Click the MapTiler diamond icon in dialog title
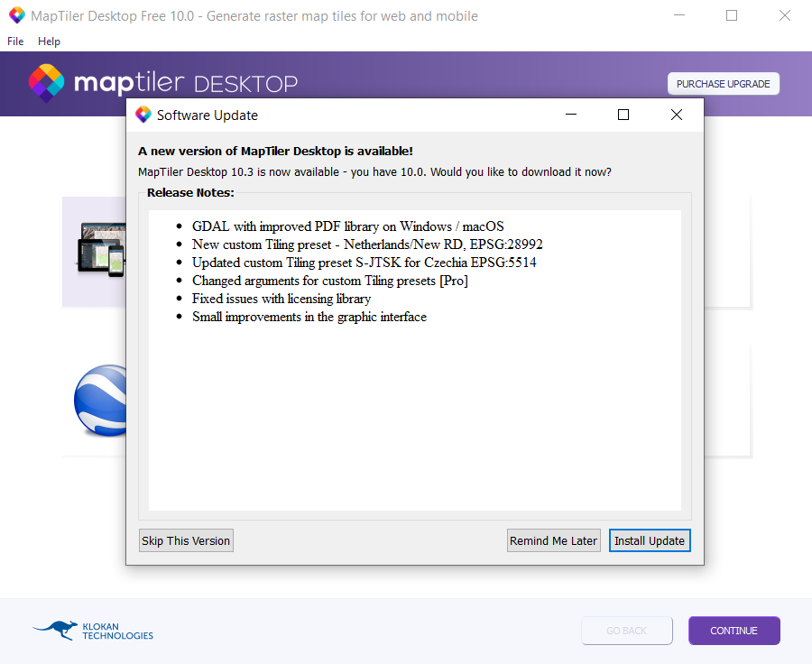Image resolution: width=812 pixels, height=664 pixels. pos(143,115)
